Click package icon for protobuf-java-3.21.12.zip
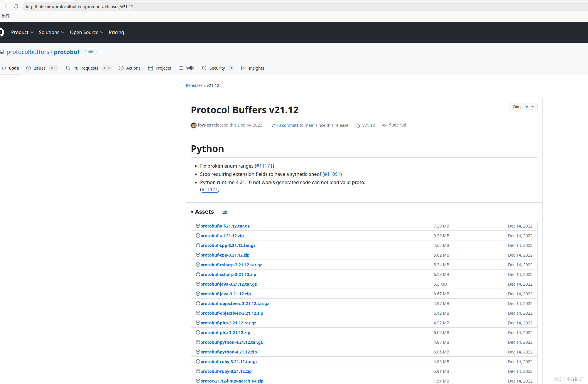Viewport: 588px width, 384px height. point(198,294)
